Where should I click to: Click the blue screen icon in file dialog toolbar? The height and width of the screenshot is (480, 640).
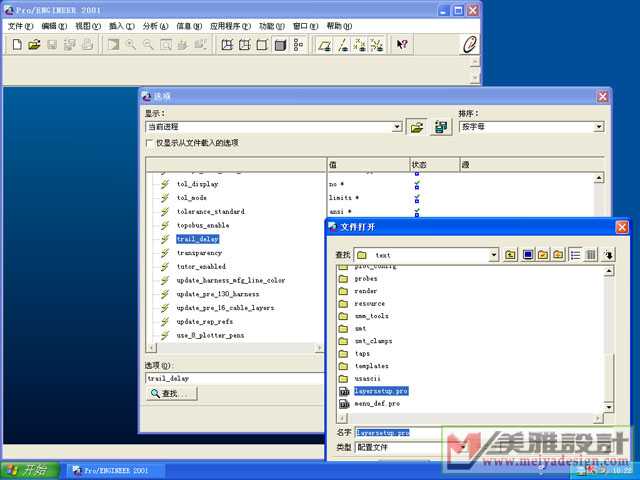tap(528, 255)
